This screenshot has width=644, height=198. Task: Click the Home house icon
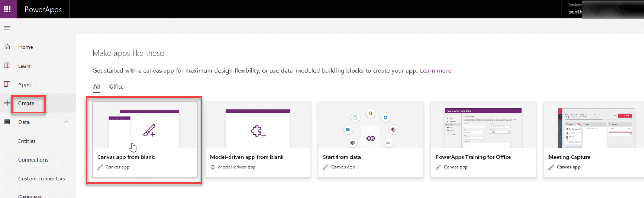click(8, 47)
